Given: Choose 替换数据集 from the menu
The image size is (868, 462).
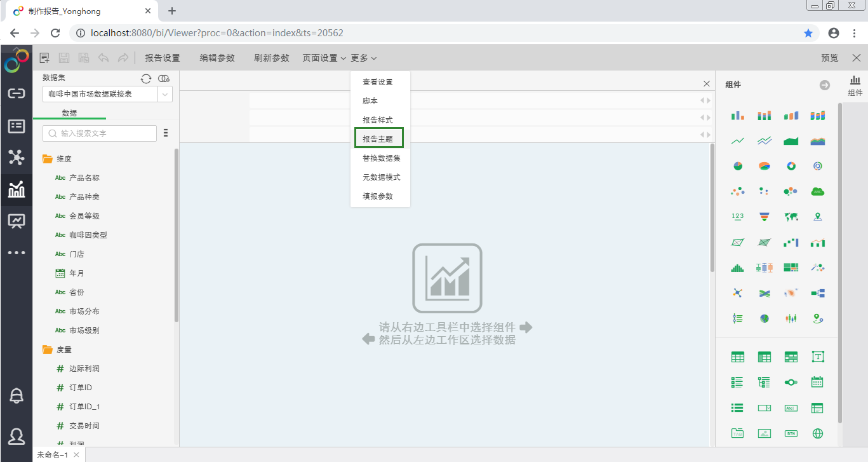Looking at the screenshot, I should click(381, 158).
